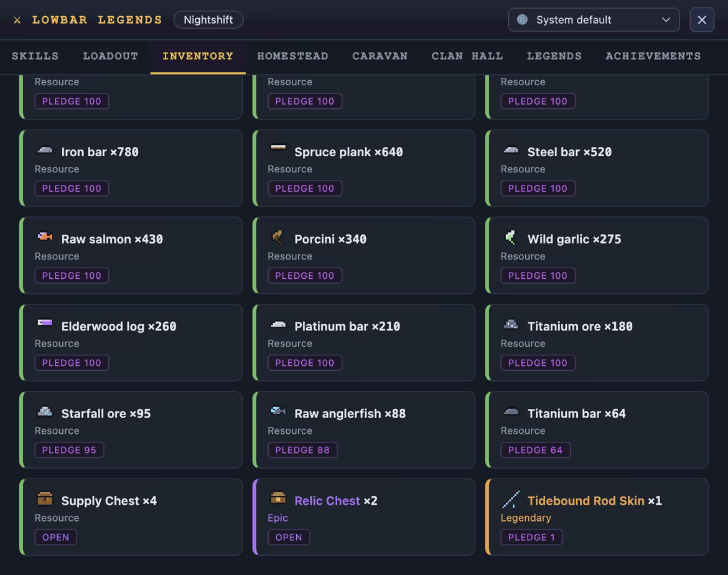This screenshot has height=575, width=728.
Task: Click the Spruce plank item icon
Action: [278, 147]
